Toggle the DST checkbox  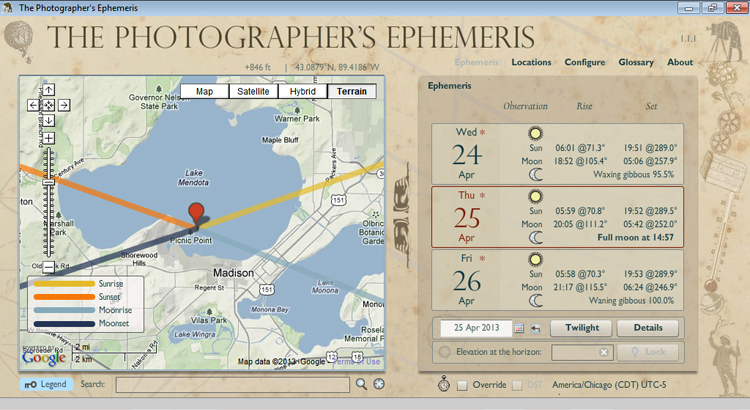click(x=517, y=385)
